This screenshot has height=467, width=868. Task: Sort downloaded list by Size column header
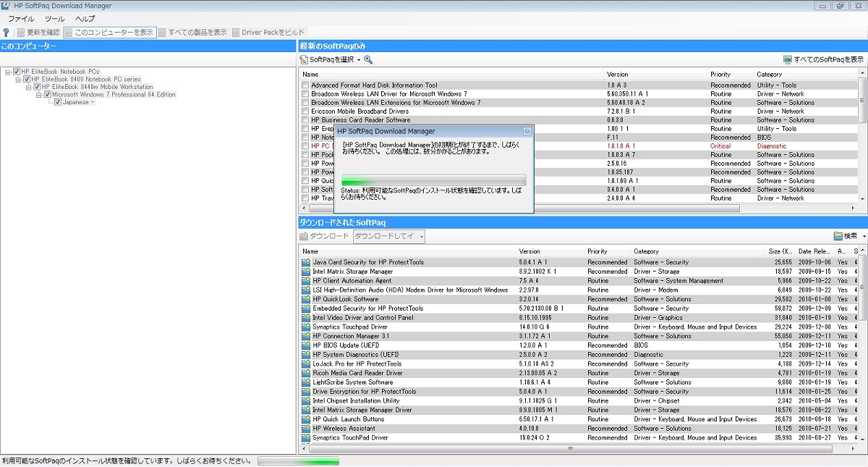[x=780, y=251]
